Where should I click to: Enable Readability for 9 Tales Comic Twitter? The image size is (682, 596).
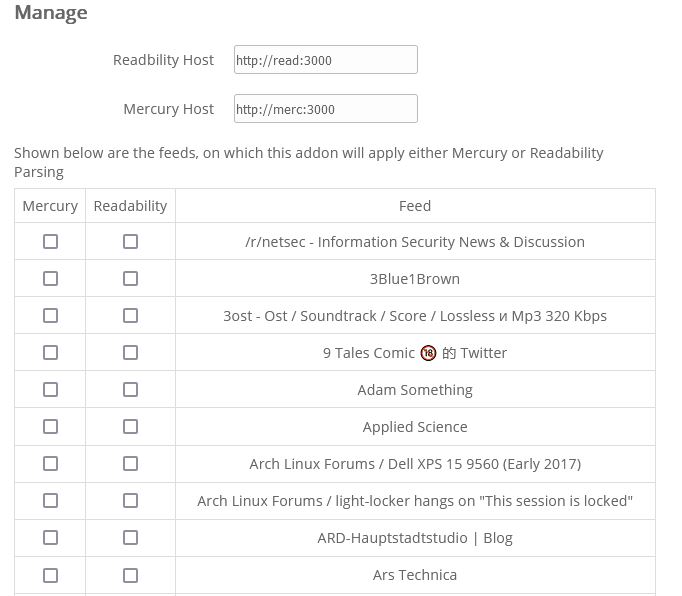pos(130,353)
